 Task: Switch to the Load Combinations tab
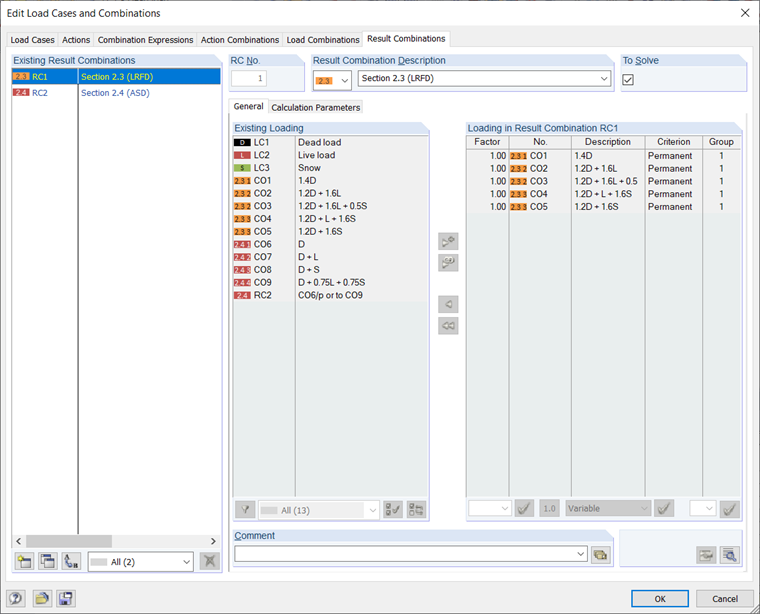tap(323, 40)
